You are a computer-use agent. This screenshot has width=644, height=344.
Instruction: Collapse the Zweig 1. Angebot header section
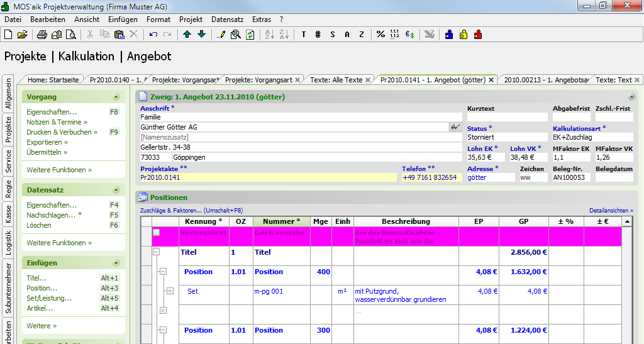click(x=631, y=97)
